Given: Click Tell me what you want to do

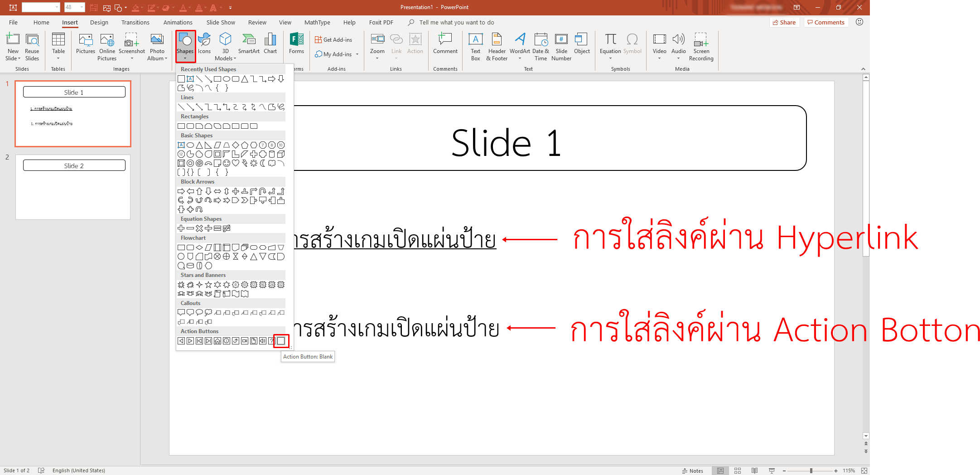Looking at the screenshot, I should click(x=456, y=22).
